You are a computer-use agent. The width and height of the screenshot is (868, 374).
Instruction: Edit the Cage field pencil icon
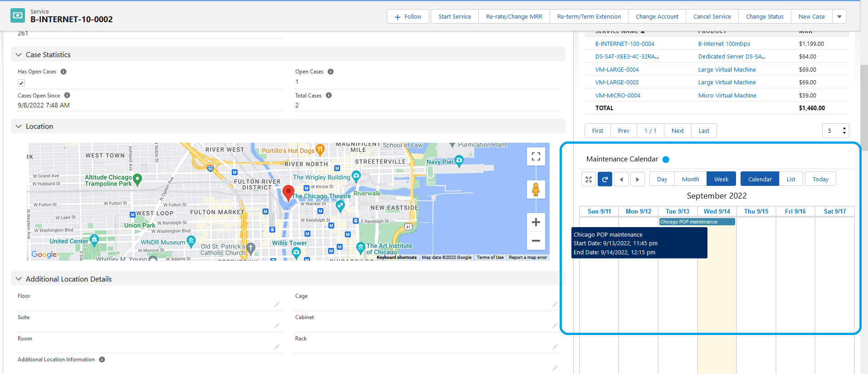(x=555, y=304)
